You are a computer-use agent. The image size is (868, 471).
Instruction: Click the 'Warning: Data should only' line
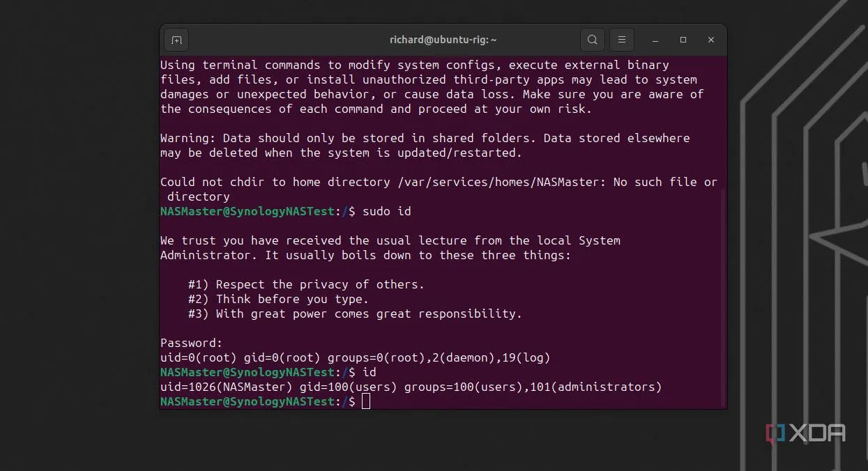point(425,138)
